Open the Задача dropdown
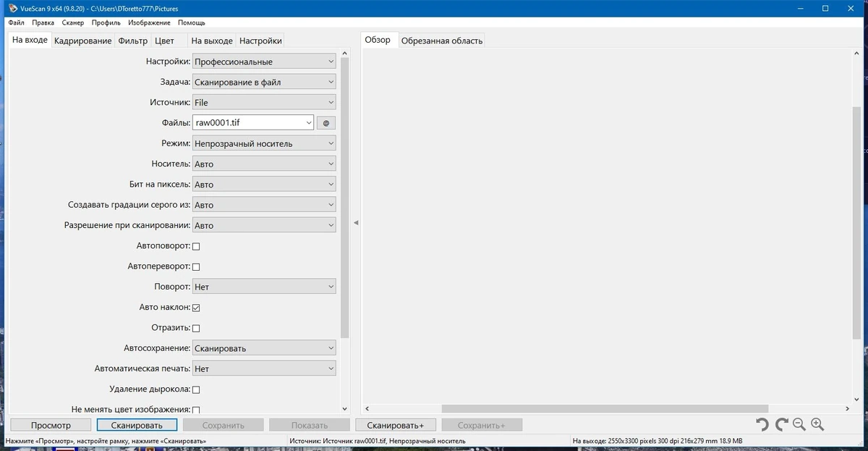Screen dimensions: 868x451 pyautogui.click(x=264, y=82)
